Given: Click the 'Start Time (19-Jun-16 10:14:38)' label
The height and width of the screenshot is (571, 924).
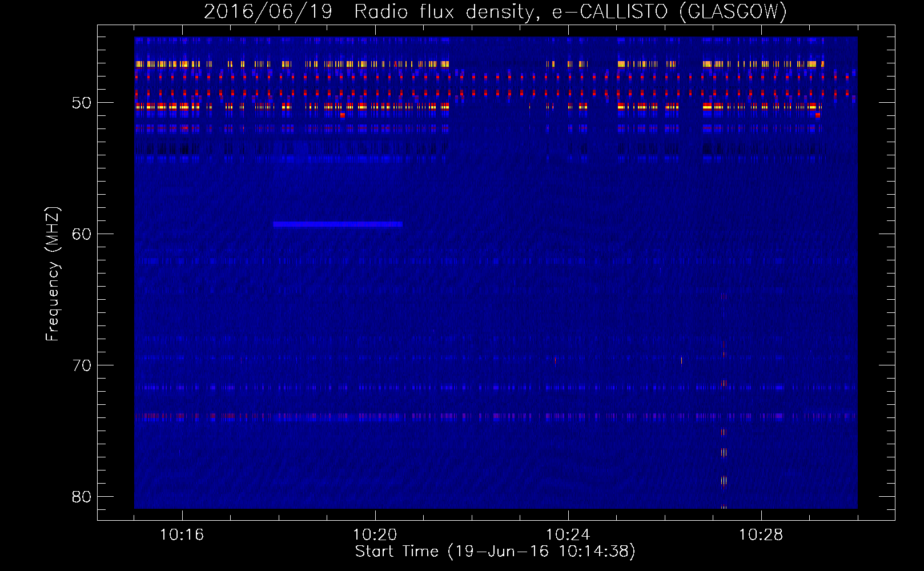Looking at the screenshot, I should point(495,552).
